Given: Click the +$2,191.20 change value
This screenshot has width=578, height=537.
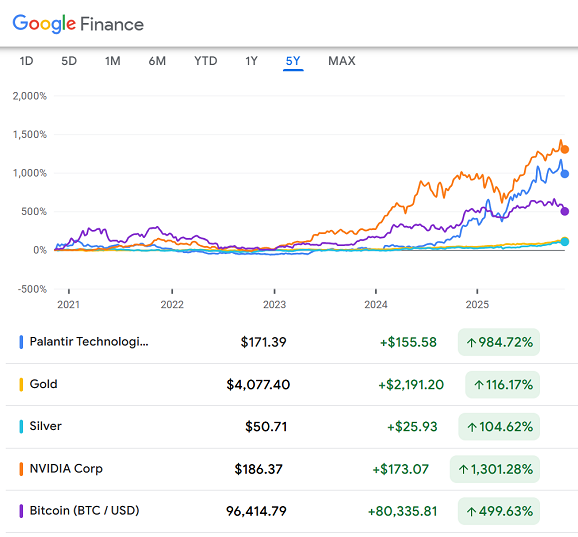Looking at the screenshot, I should click(x=411, y=385).
